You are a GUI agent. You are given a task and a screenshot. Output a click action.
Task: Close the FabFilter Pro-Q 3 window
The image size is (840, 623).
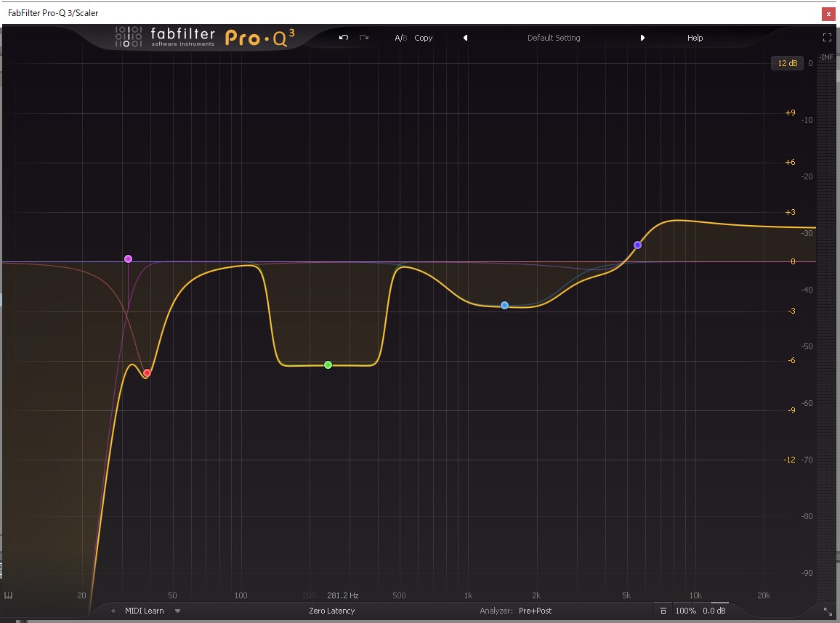tap(828, 14)
